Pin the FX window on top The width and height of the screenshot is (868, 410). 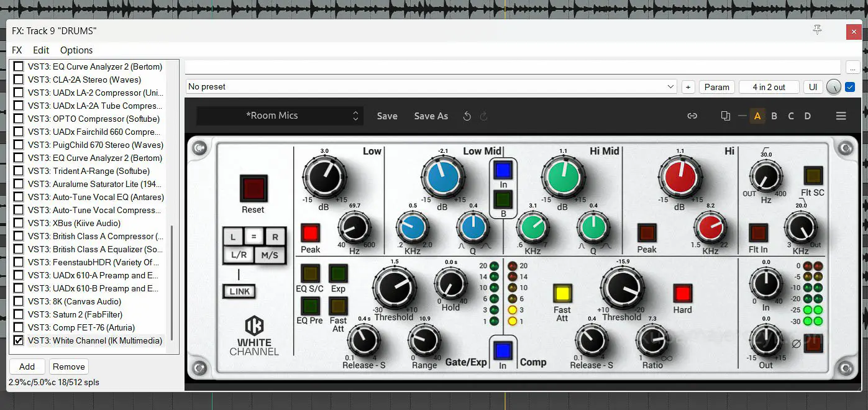817,30
